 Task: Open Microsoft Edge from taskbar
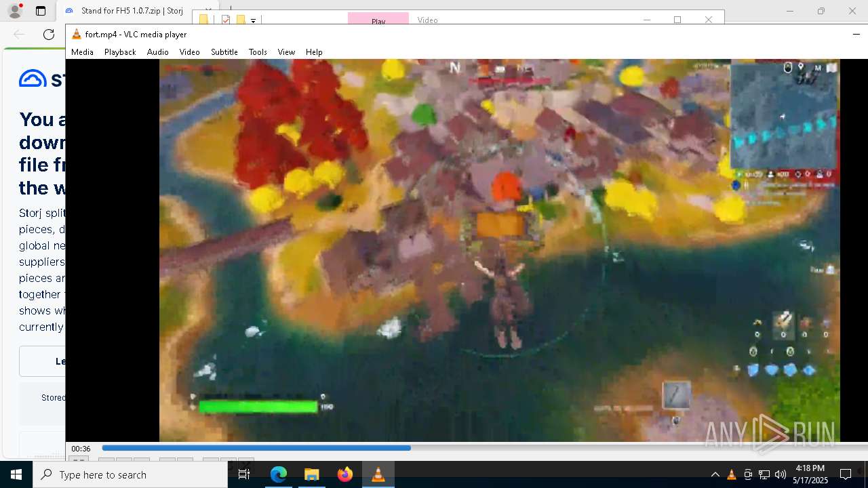tap(279, 474)
